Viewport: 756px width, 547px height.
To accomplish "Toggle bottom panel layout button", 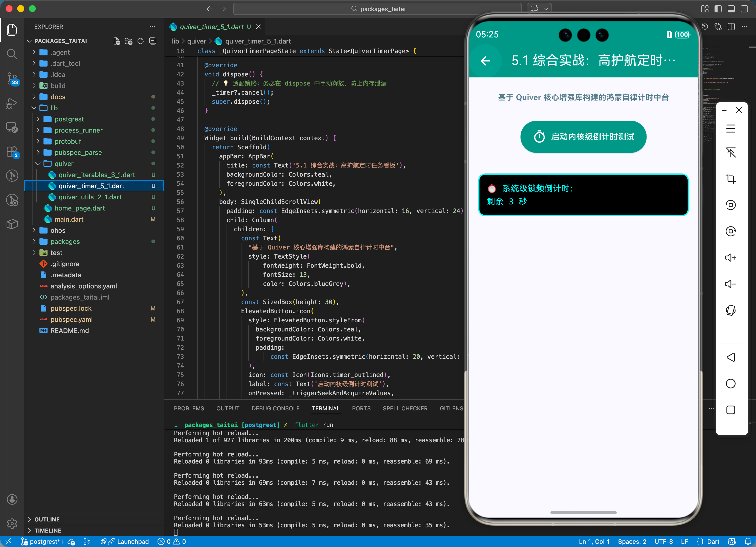I will click(731, 9).
